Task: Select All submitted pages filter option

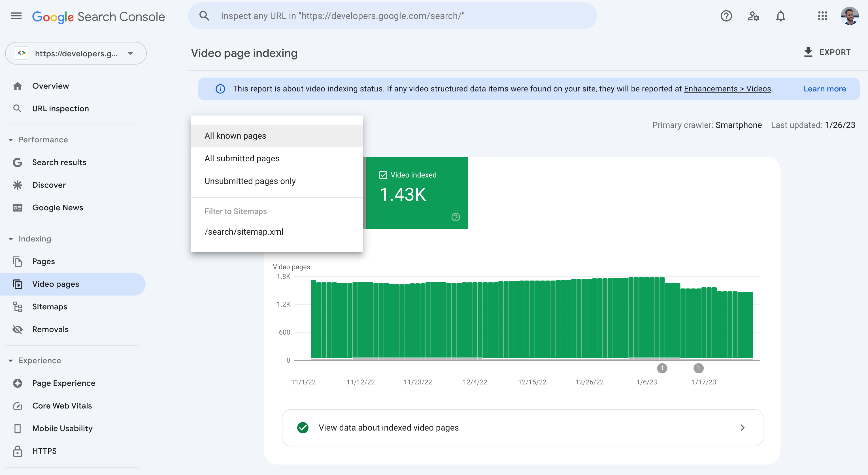Action: pos(242,158)
